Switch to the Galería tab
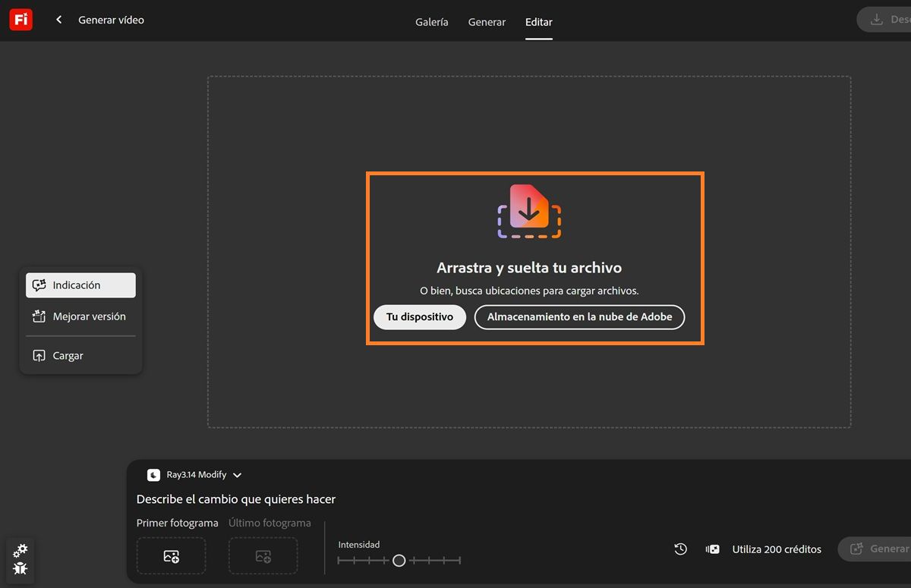Screen dimensions: 911x588 tap(431, 22)
